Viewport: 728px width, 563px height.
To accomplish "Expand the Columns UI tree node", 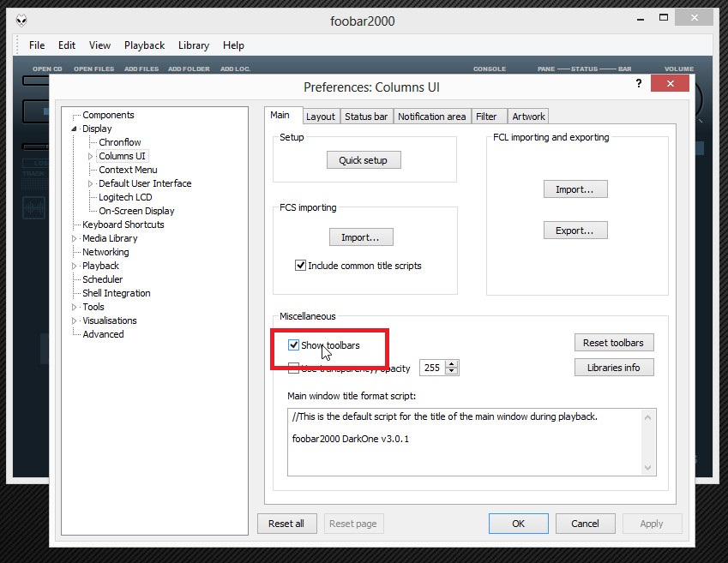I will [91, 157].
